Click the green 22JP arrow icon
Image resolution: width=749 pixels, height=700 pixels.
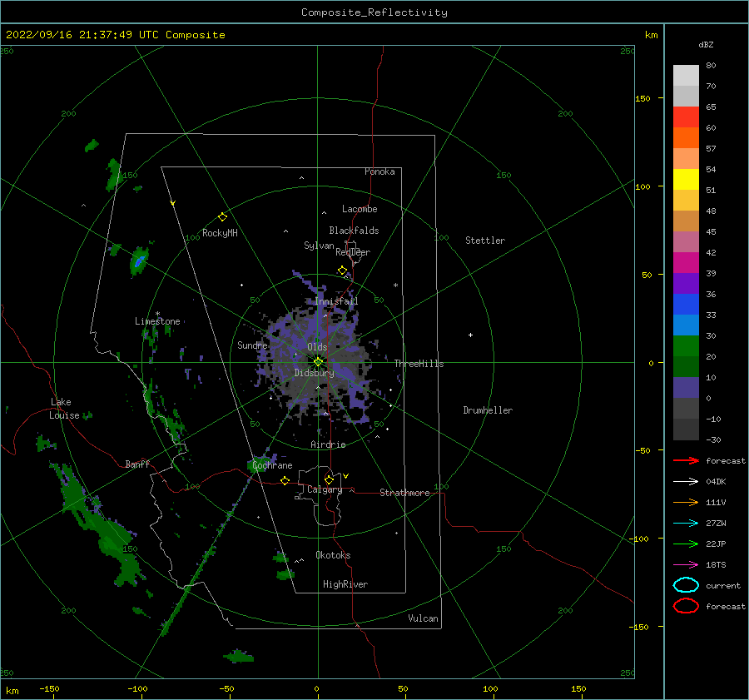pos(686,544)
